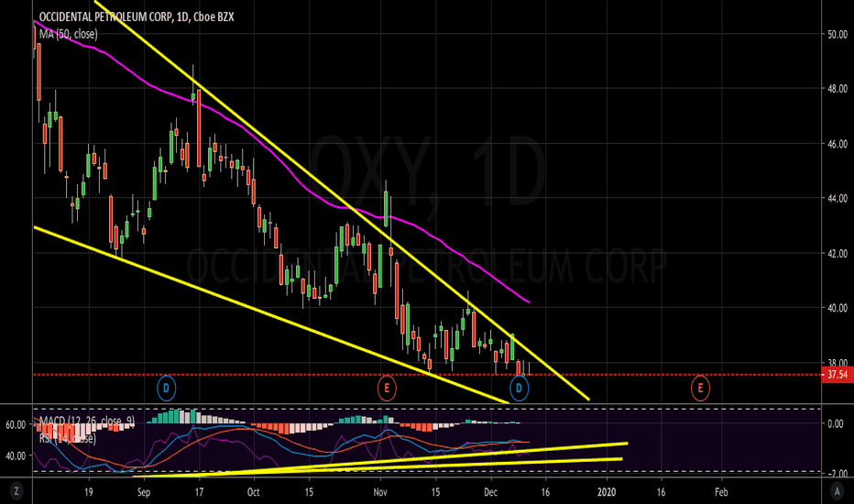Click the red earnings E marker near February
Viewport: 854px width, 504px height.
coord(700,388)
